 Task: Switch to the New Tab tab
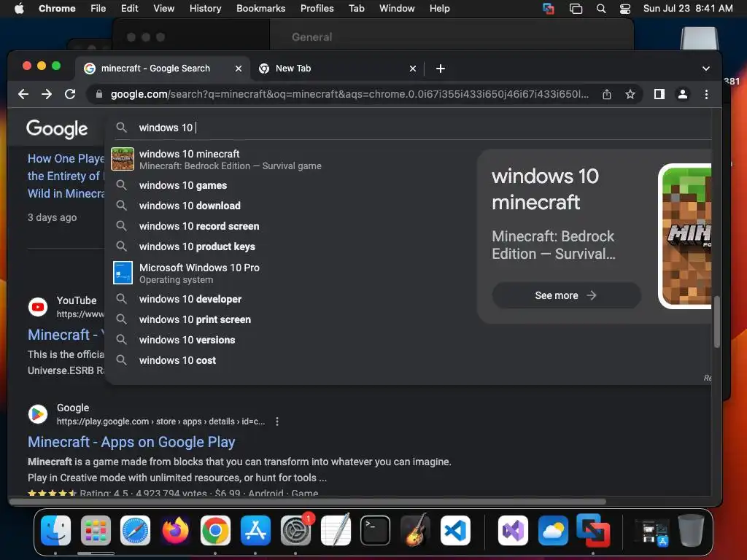[x=337, y=69]
